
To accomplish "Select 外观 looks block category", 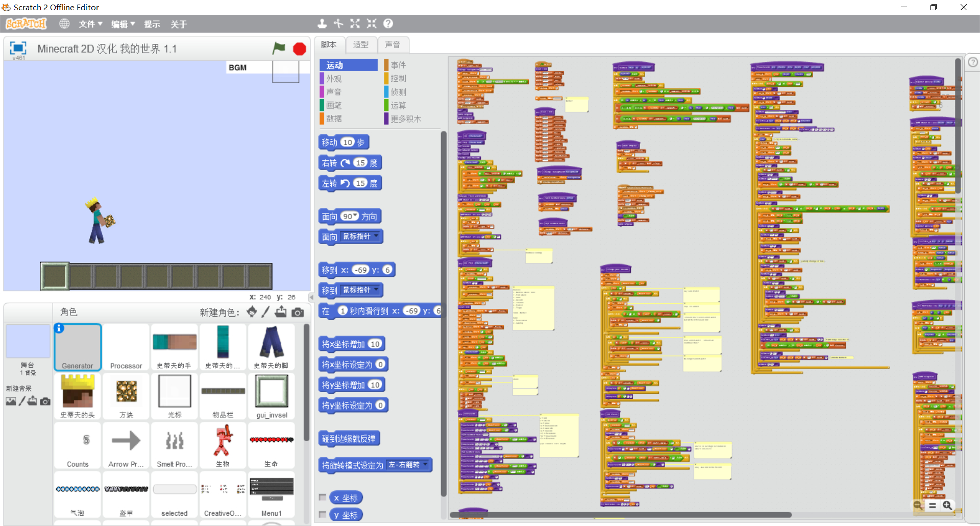I will coord(349,79).
